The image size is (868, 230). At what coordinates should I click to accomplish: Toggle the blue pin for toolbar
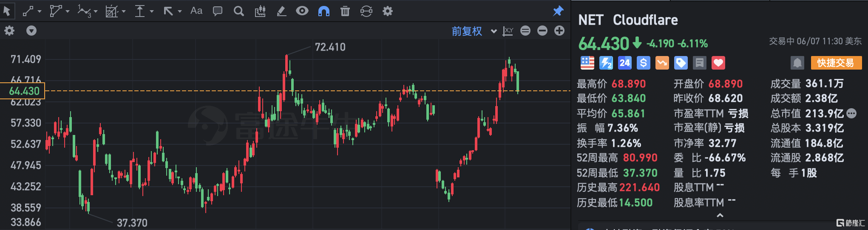pos(558,11)
